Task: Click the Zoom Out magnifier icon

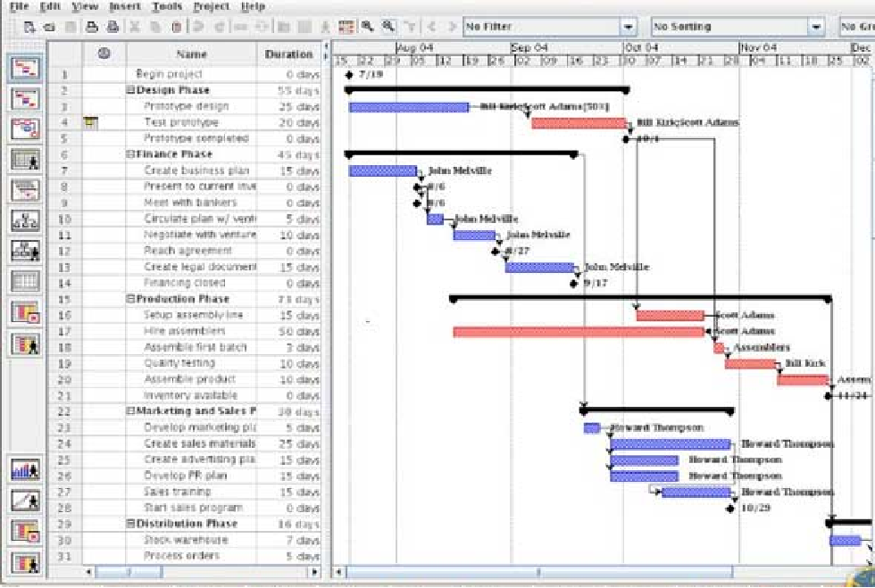Action: point(387,27)
